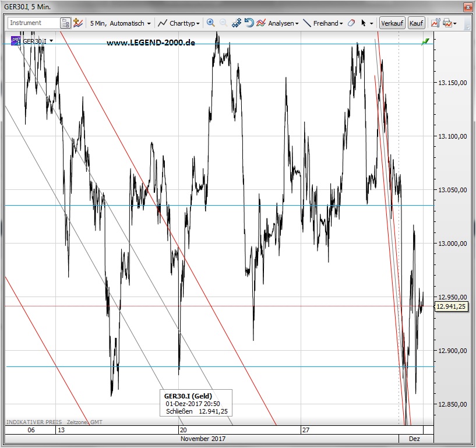Screen dimensions: 476x448
Task: Click the line chart icon beside Charttyp
Action: point(163,23)
